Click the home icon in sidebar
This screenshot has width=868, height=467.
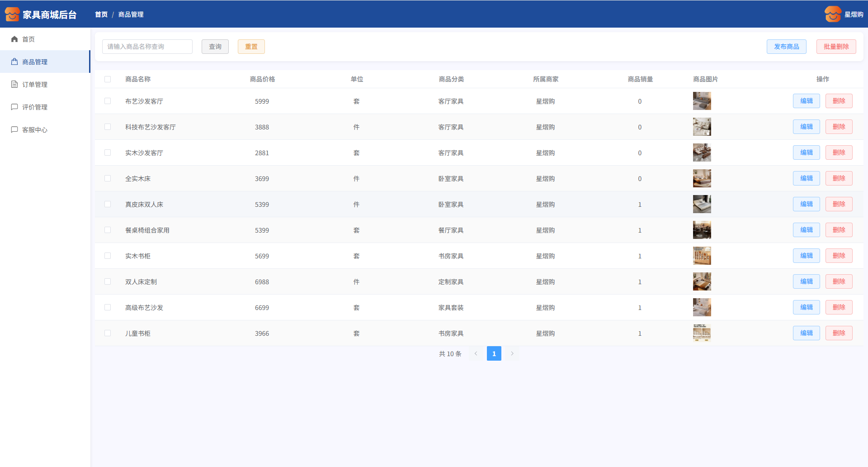14,39
